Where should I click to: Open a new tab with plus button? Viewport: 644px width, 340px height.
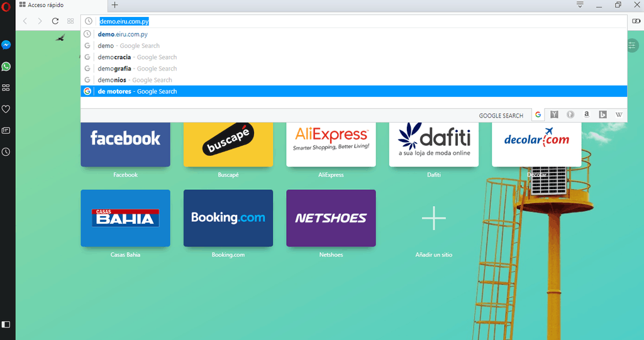[x=114, y=5]
